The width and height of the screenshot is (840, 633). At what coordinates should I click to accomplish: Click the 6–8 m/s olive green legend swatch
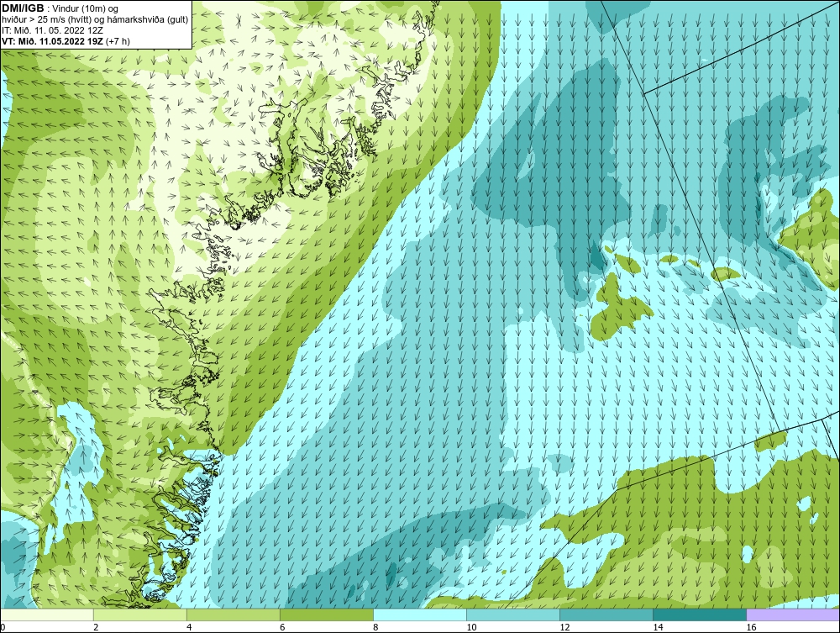[326, 615]
